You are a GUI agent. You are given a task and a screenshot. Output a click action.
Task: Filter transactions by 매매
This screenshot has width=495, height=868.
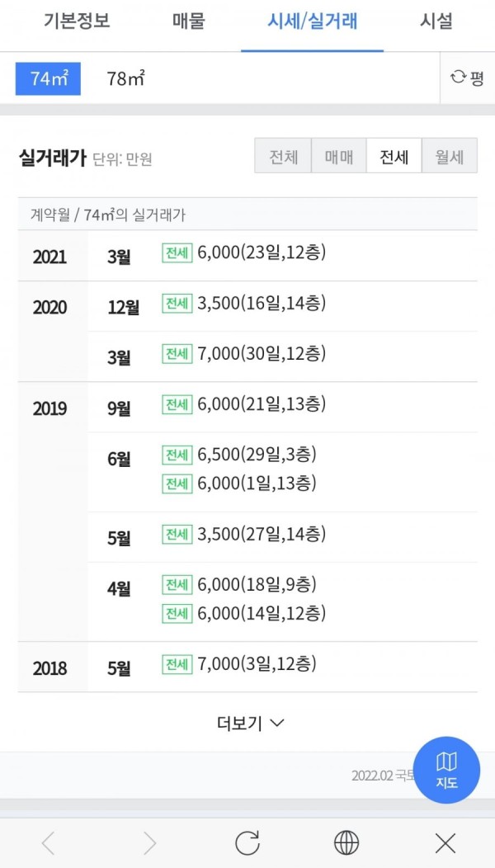339,158
